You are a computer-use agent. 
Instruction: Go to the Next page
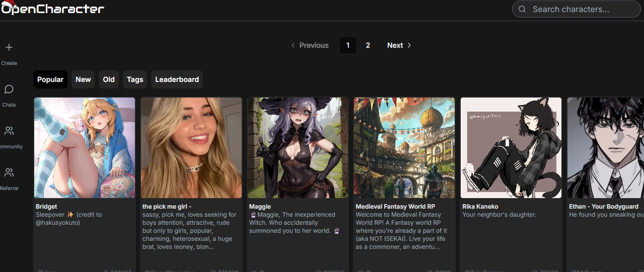pos(399,45)
